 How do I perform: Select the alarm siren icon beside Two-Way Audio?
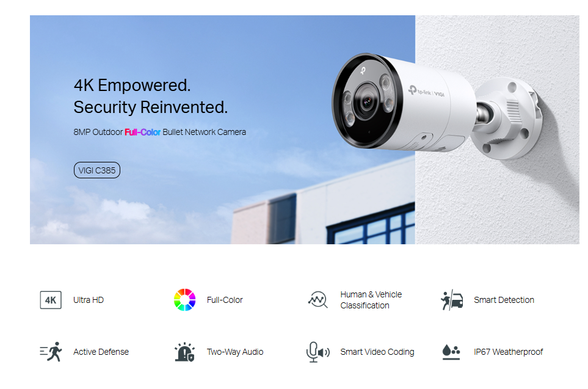[184, 352]
